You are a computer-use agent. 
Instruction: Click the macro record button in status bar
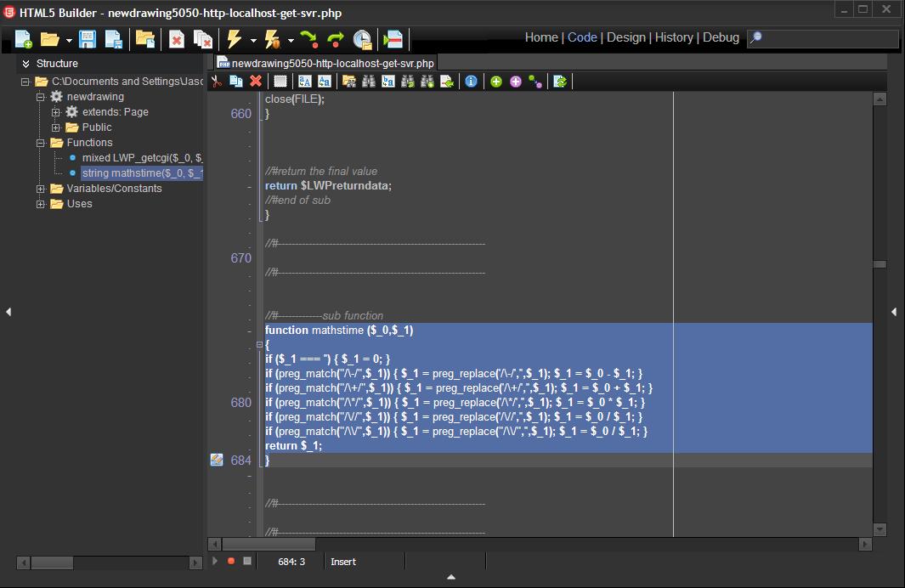(231, 561)
